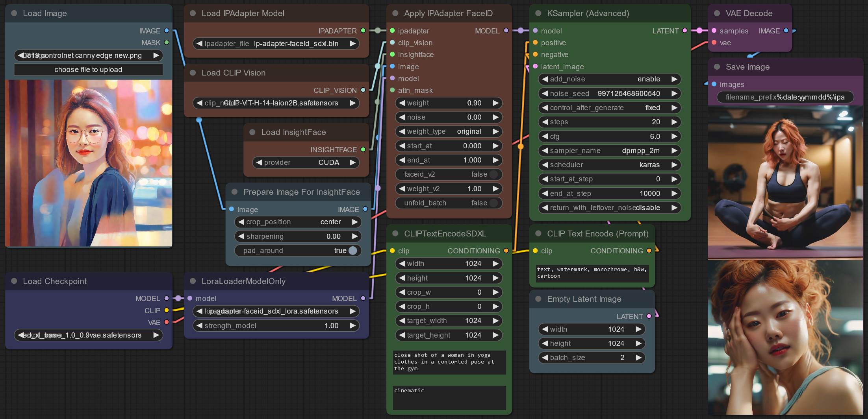Click the yoga prompt text box
This screenshot has width=868, height=419.
[x=449, y=362]
